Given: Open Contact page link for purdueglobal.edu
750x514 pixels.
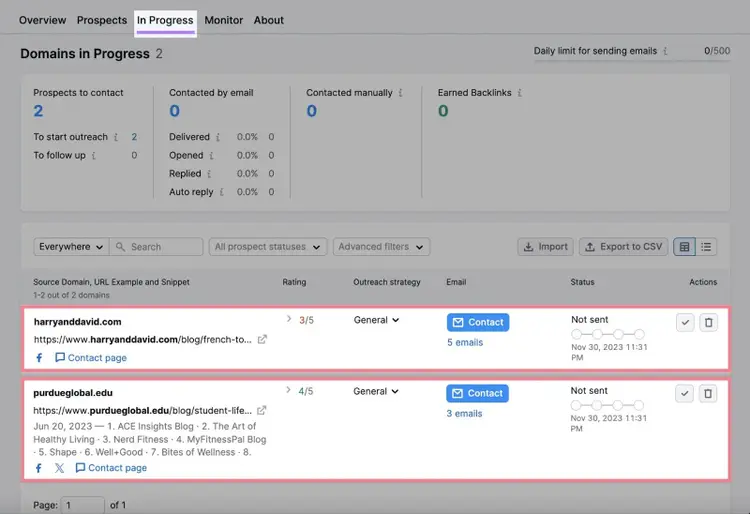Looking at the screenshot, I should 111,468.
